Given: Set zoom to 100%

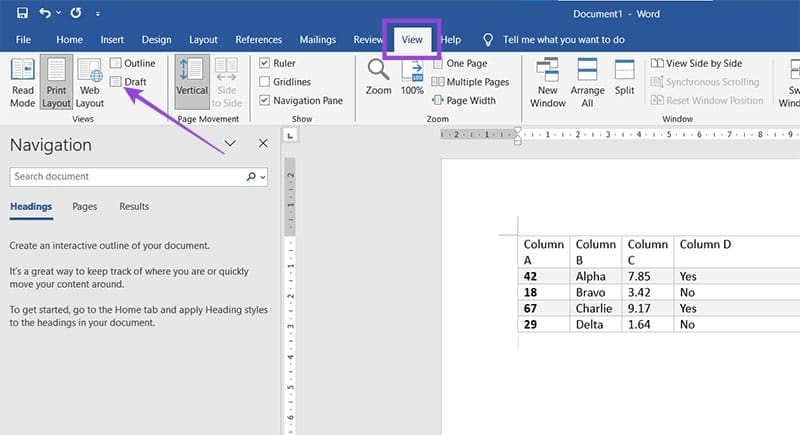Looking at the screenshot, I should pyautogui.click(x=412, y=76).
